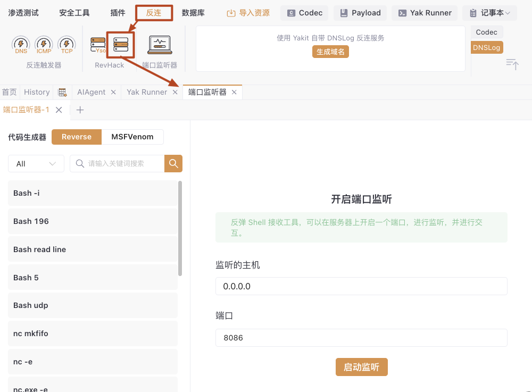Click the 端口 port field

(x=361, y=338)
